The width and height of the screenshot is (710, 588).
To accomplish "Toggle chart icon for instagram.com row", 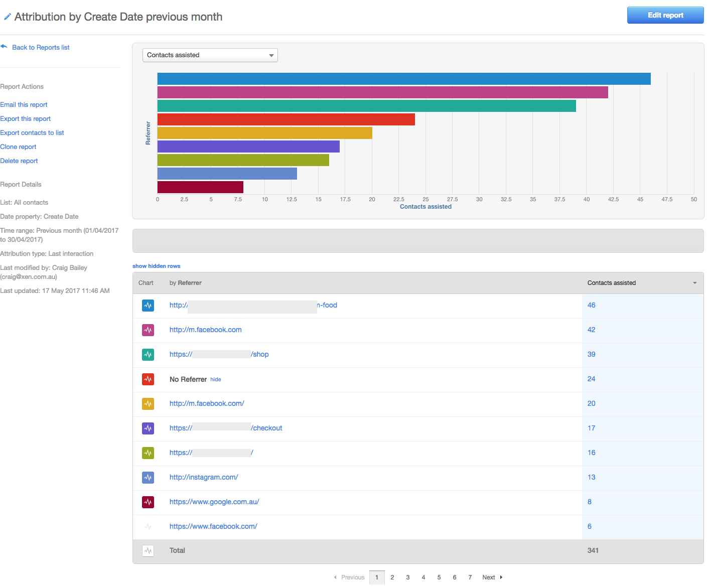I will (x=148, y=478).
